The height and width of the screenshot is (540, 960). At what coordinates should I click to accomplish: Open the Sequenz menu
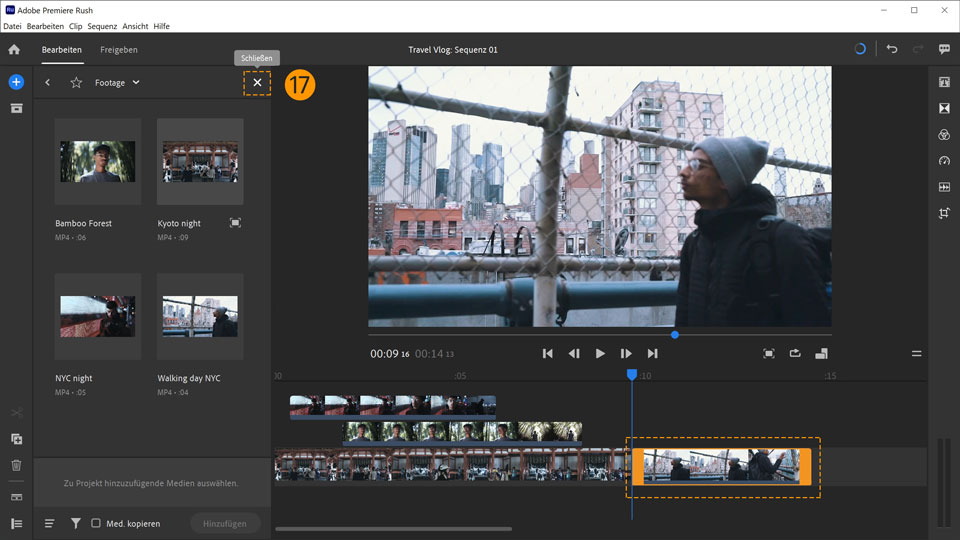coord(102,26)
